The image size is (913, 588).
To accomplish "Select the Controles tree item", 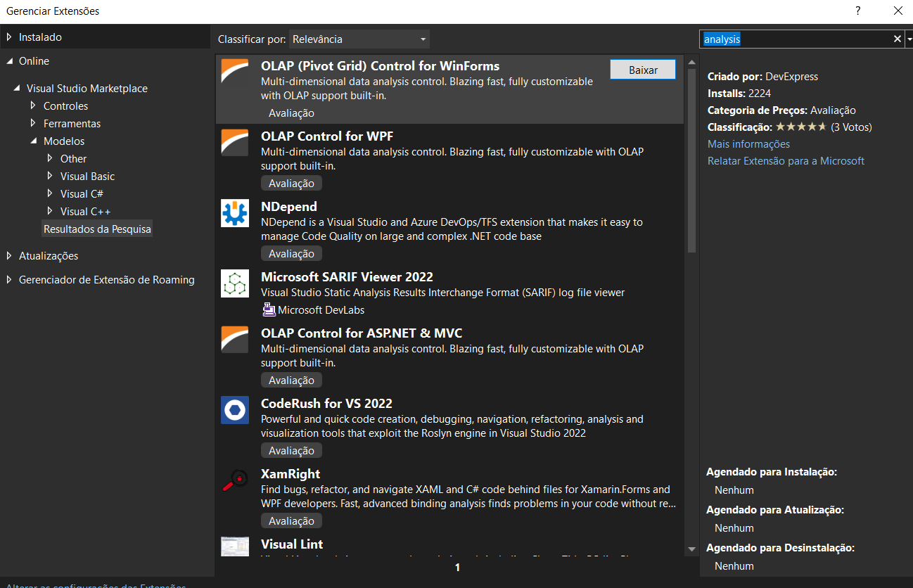I will (x=65, y=106).
